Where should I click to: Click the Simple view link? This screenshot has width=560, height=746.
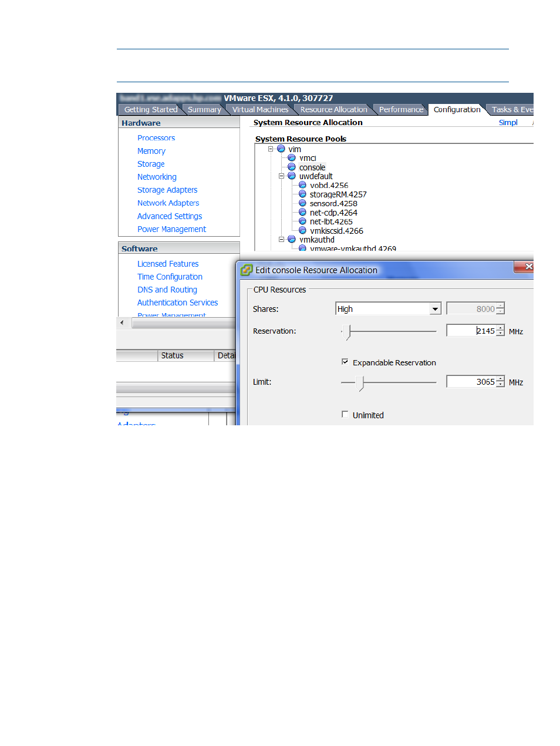(x=508, y=122)
